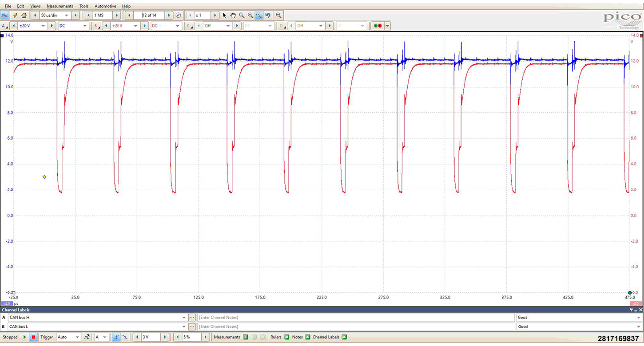Select the hand pan tool
Image resolution: width=644 pixels, height=346 pixels.
tap(233, 15)
